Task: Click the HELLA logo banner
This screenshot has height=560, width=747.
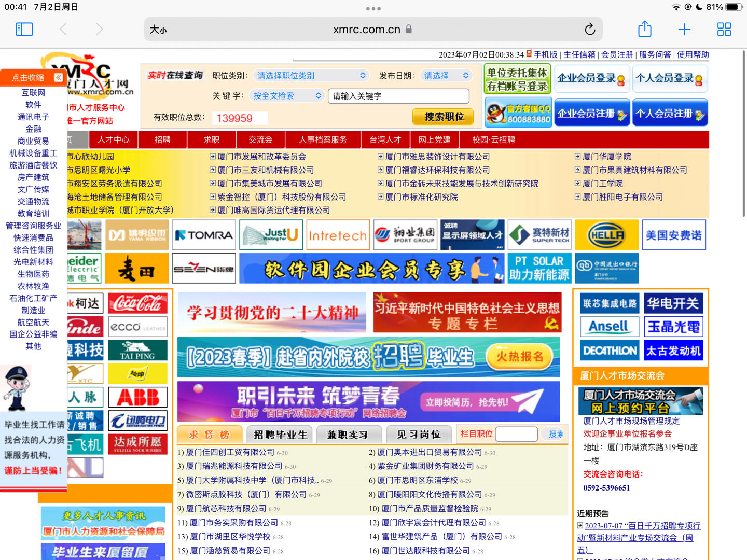Action: 606,235
